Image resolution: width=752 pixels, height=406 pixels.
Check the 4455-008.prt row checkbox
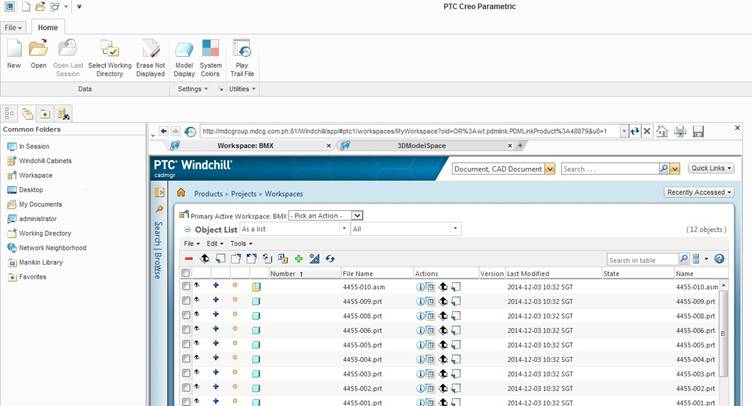pyautogui.click(x=186, y=315)
